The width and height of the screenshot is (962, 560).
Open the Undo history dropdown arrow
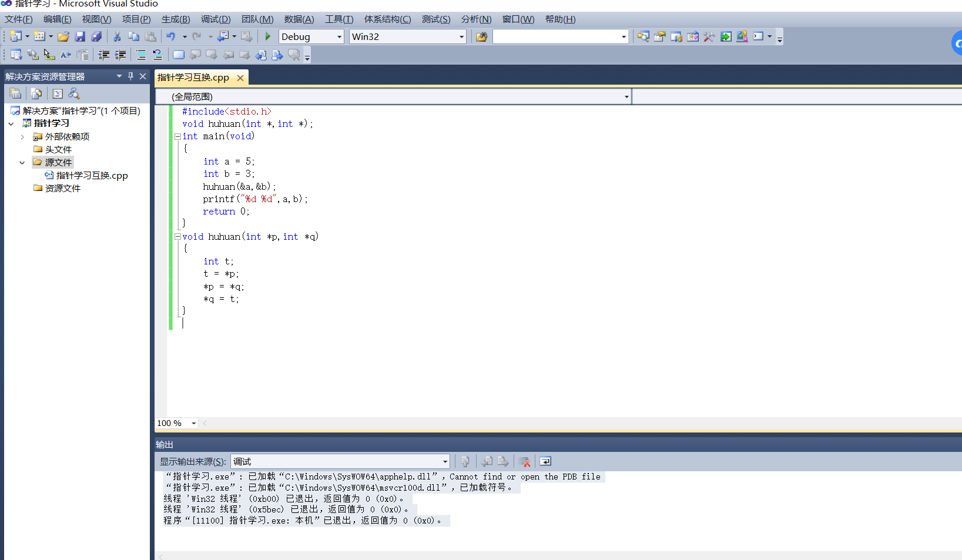[x=185, y=36]
